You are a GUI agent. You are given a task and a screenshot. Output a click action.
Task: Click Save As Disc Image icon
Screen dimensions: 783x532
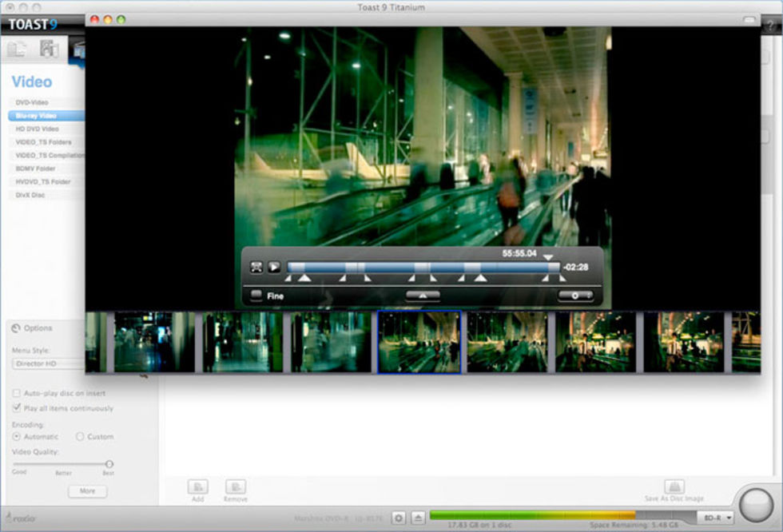pos(674,486)
